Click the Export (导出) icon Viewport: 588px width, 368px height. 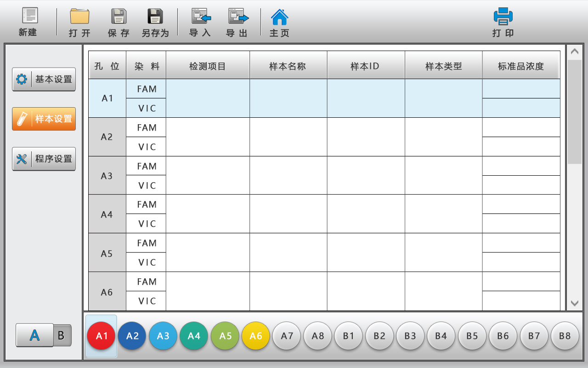coord(238,17)
